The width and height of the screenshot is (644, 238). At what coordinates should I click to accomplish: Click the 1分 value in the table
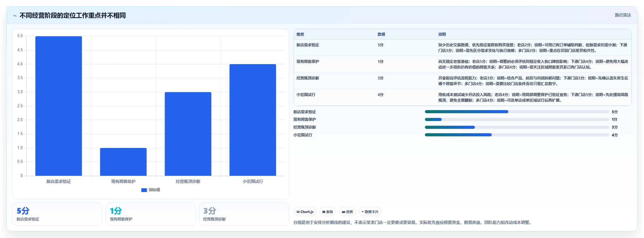coord(380,62)
